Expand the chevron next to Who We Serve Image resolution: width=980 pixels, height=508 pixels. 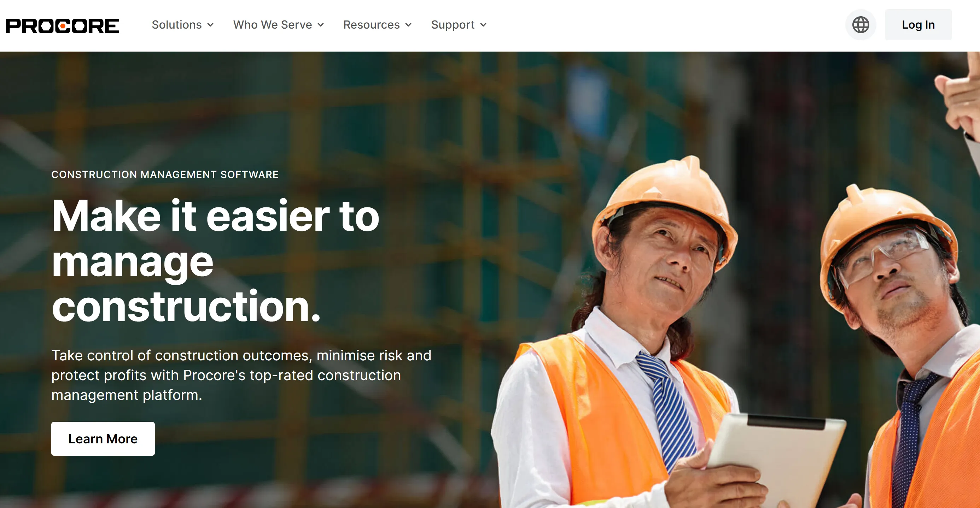[321, 25]
